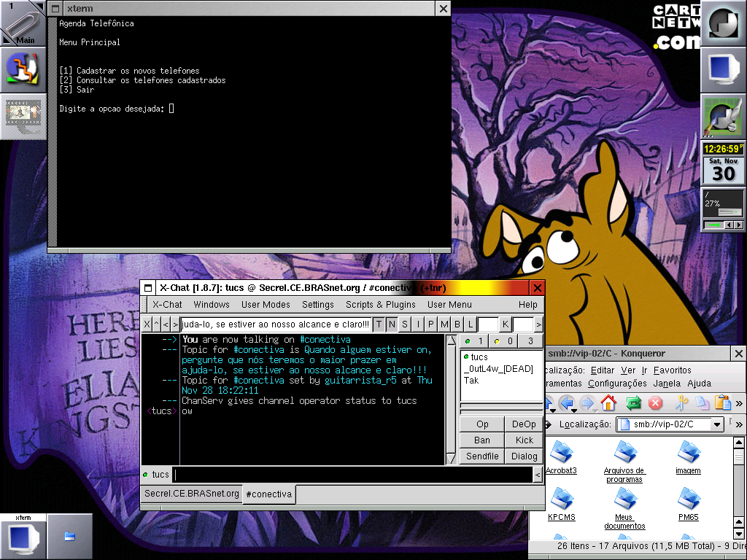Open the KPCMS shared folder icon
This screenshot has width=747, height=560.
point(562,505)
